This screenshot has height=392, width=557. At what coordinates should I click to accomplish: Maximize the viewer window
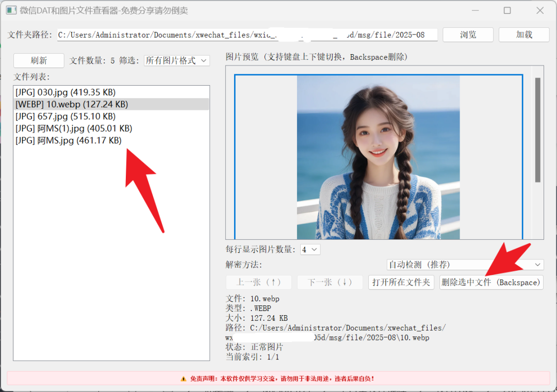point(507,10)
